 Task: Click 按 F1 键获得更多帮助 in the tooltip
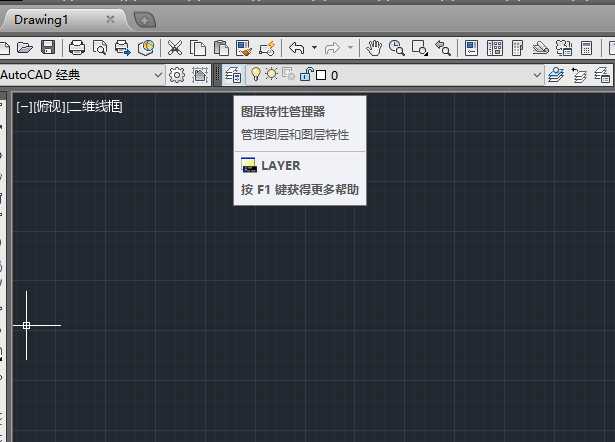pos(300,190)
